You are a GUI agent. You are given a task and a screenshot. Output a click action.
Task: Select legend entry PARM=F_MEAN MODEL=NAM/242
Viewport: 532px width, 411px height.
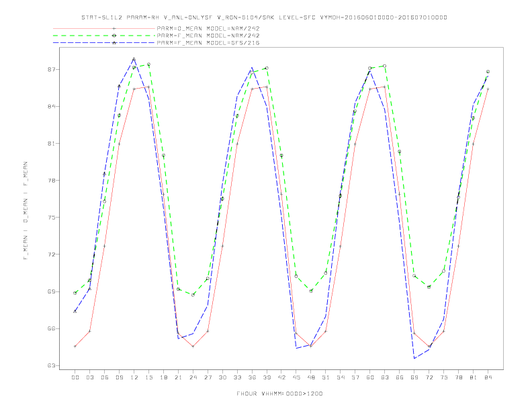pyautogui.click(x=208, y=36)
